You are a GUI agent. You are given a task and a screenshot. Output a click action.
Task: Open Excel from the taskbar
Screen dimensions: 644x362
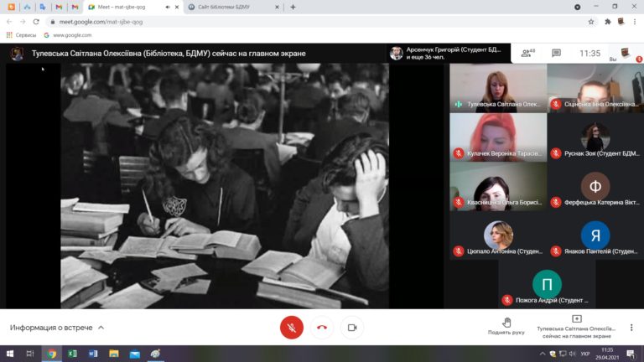(72, 354)
